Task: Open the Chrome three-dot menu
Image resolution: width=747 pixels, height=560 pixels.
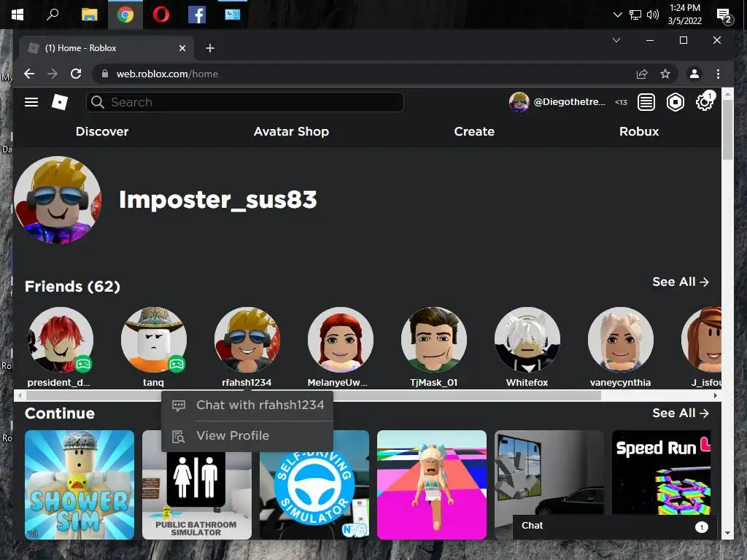Action: 718,74
